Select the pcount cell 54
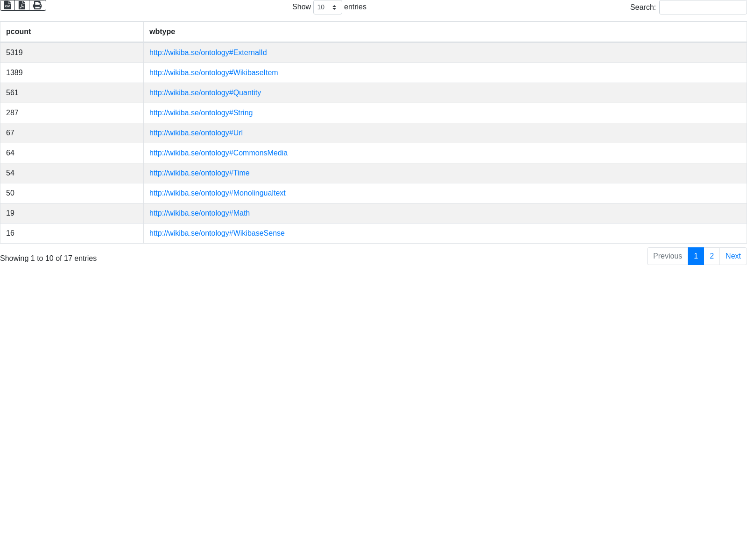Image resolution: width=747 pixels, height=560 pixels. (x=72, y=173)
